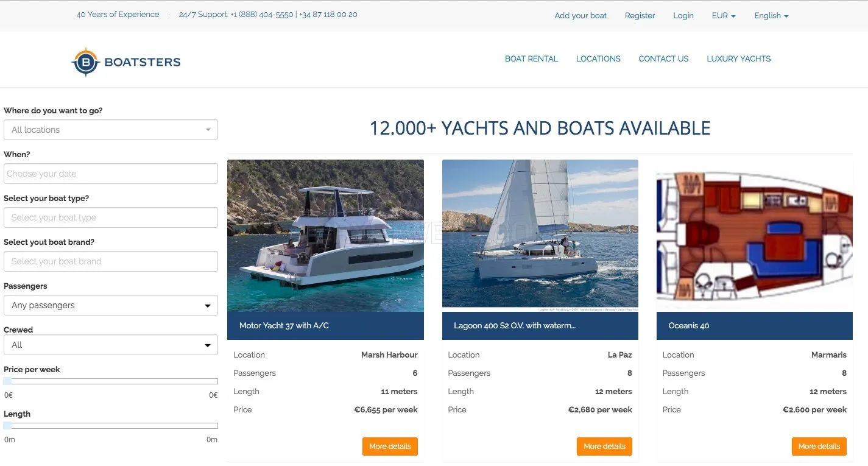868x466 pixels.
Task: Click the Select your boat brand field
Action: tap(111, 261)
